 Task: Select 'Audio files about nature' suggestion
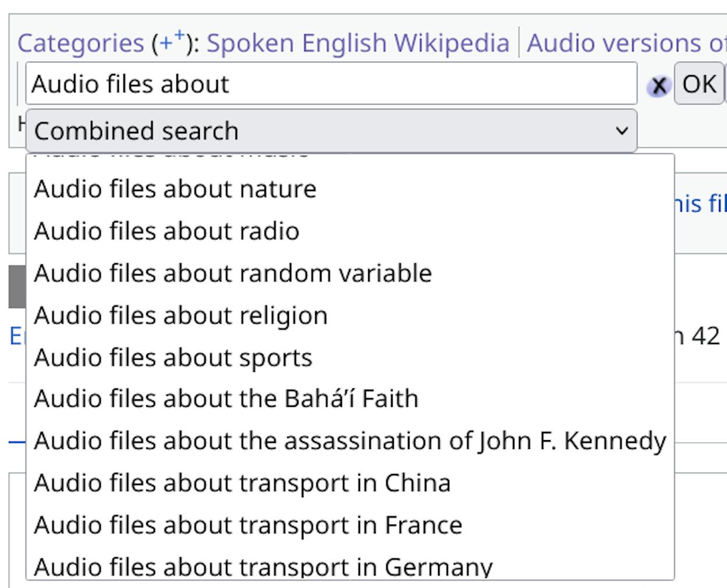click(350, 189)
